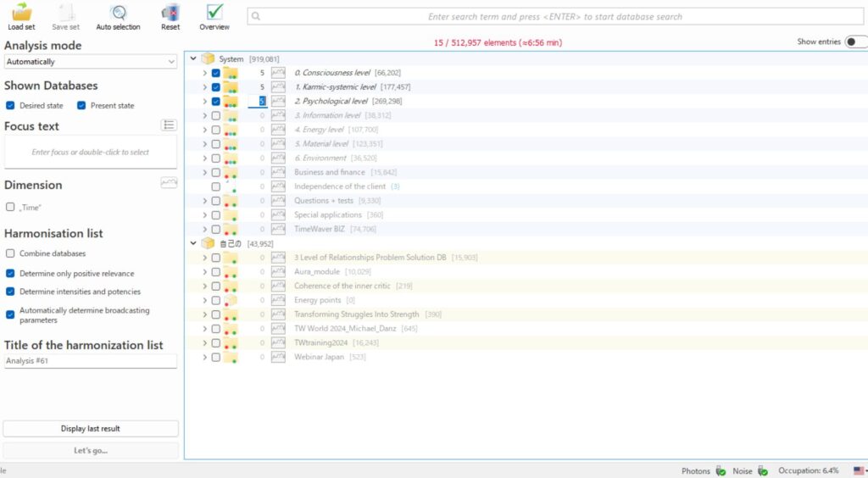The width and height of the screenshot is (868, 478).
Task: Click the Focus text list icon
Action: click(169, 125)
